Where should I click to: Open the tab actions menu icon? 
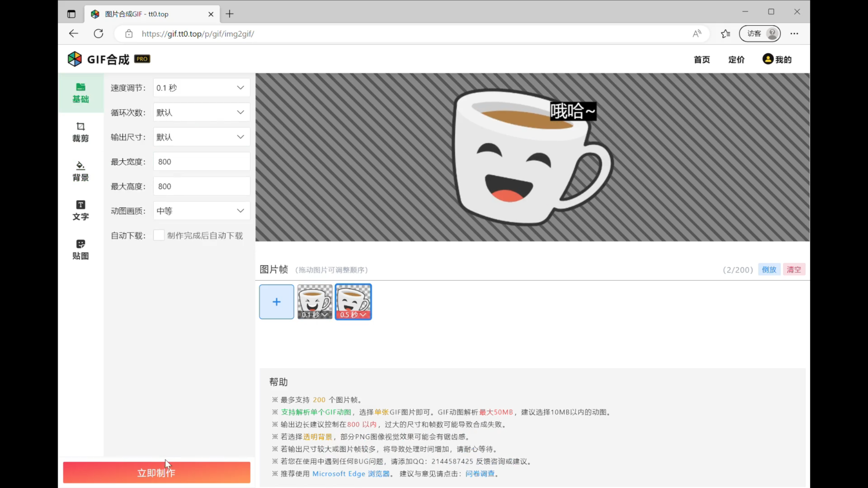point(71,14)
